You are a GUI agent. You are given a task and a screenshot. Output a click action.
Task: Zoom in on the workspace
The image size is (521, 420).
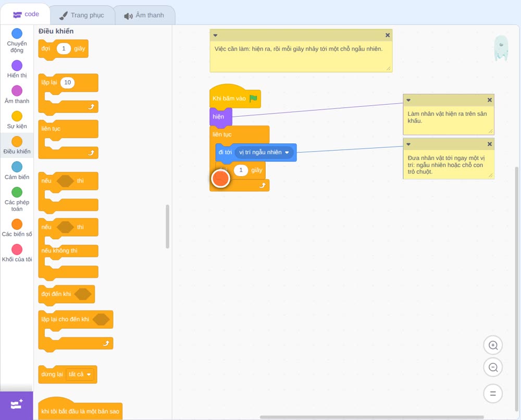[x=493, y=345]
